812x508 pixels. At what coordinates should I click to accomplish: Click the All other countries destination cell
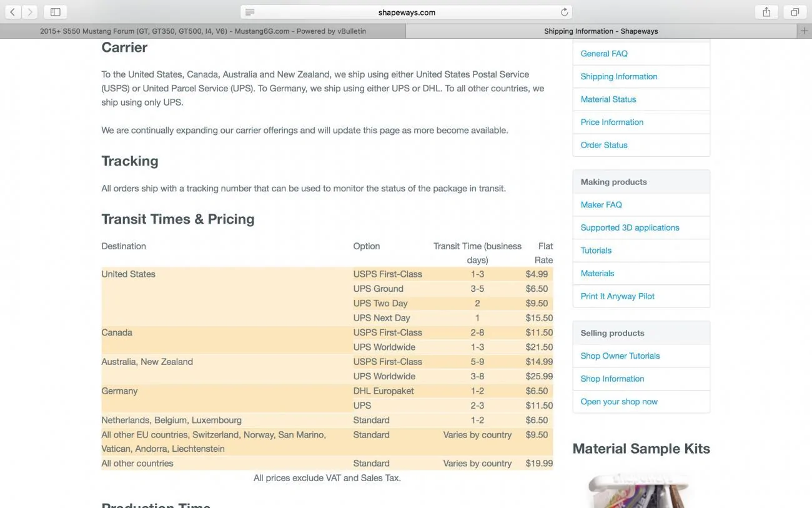coord(137,464)
